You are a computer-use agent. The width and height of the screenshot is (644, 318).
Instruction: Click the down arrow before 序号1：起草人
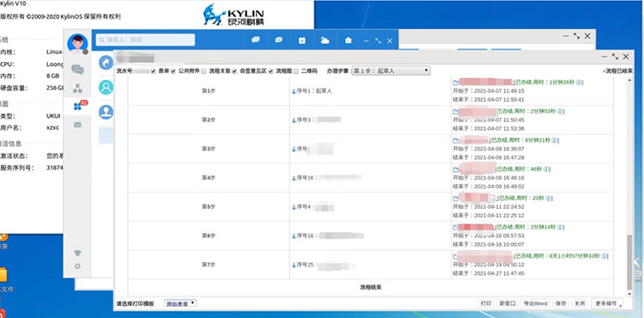(294, 91)
